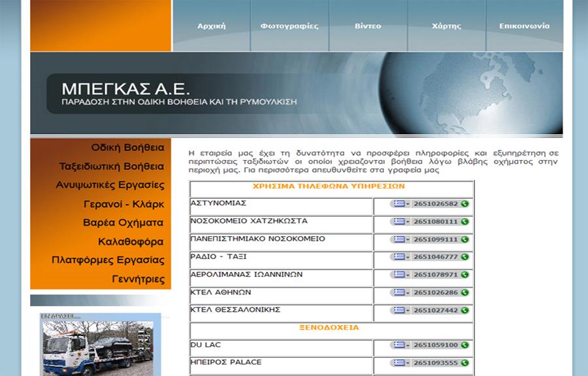Open the Φωτογραφίες navigation tab
Viewport: 588px width, 376px height.
pos(289,26)
